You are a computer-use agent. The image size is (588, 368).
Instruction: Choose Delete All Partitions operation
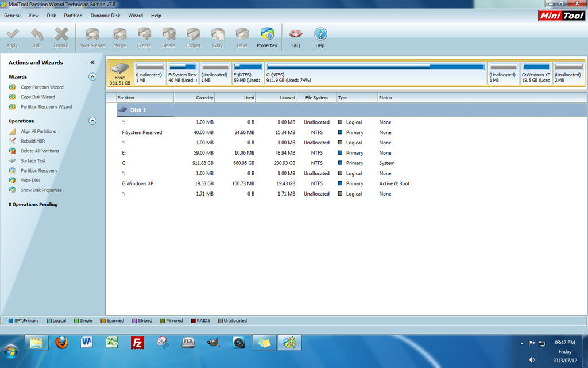(40, 151)
